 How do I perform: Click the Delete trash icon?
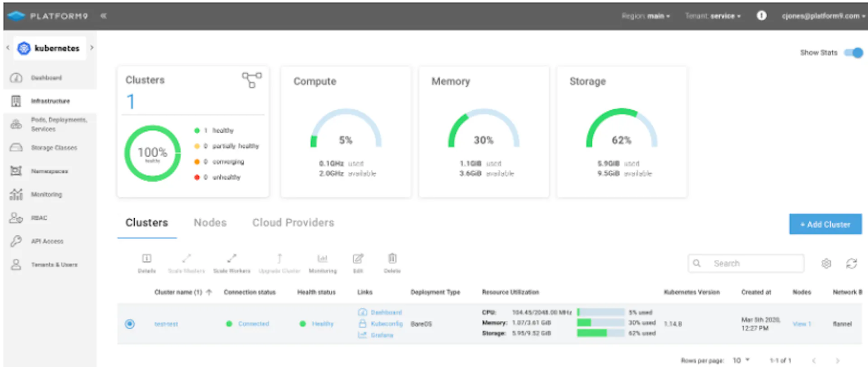click(392, 258)
